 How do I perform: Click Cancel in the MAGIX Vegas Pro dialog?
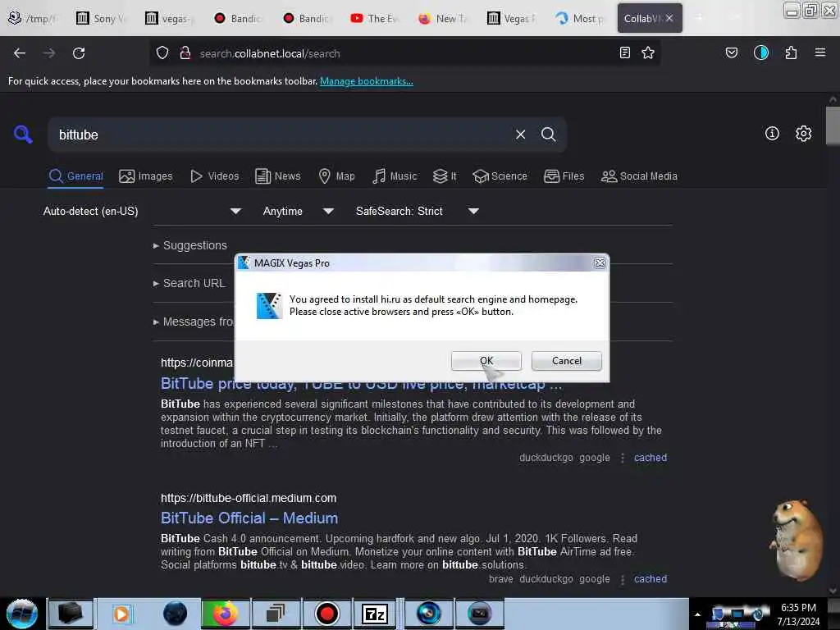[566, 361]
